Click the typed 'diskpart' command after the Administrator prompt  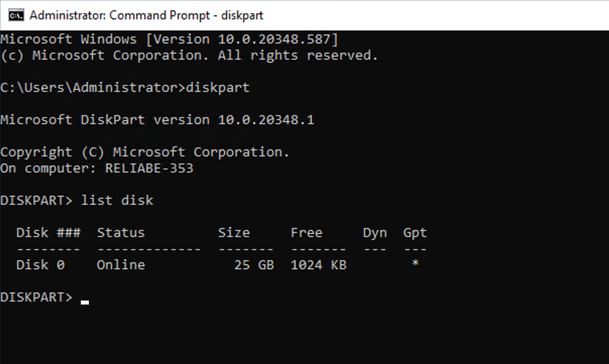217,88
